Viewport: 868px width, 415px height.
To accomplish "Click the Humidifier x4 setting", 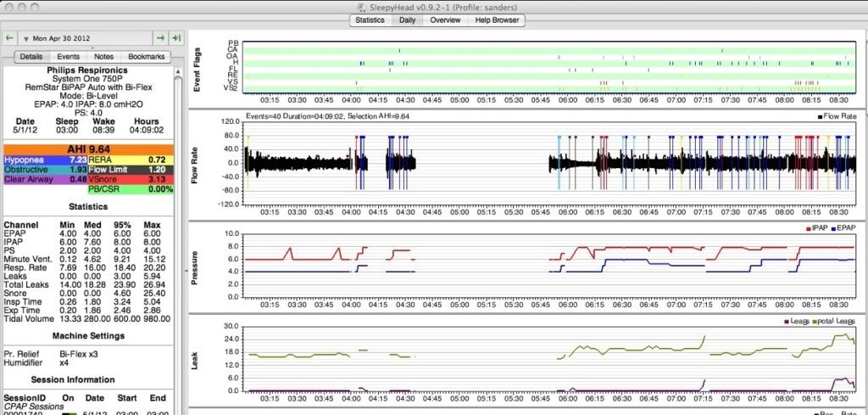I will [36, 362].
